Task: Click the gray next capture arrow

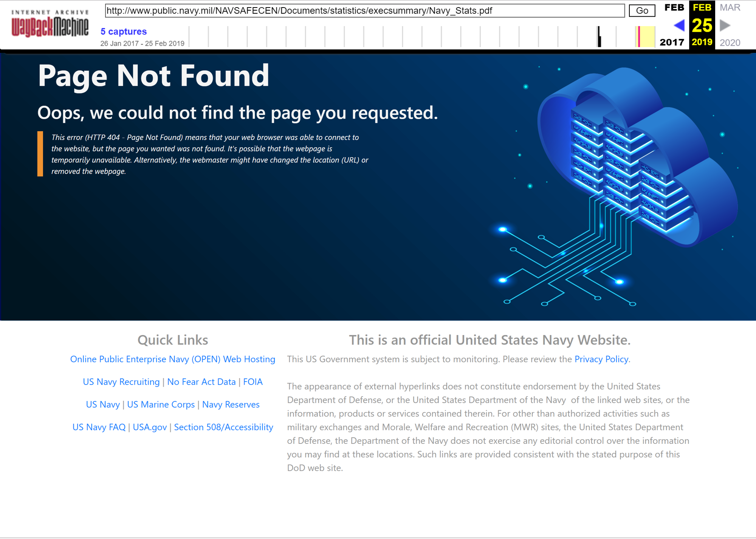Action: click(725, 25)
